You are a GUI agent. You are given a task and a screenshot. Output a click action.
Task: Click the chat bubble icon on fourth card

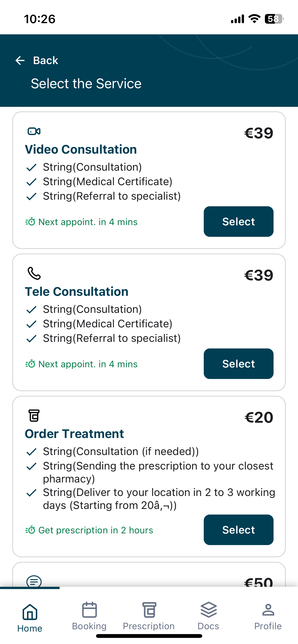tap(34, 581)
